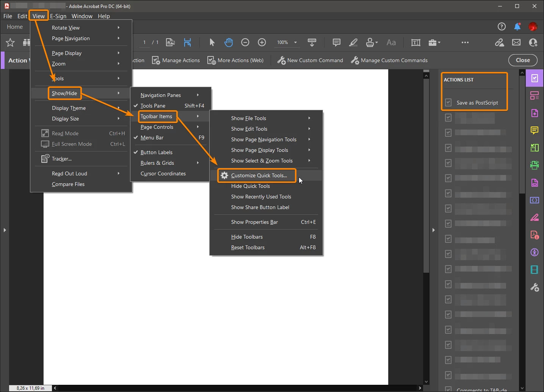The image size is (544, 392).
Task: Click the zoom in plus icon
Action: coord(262,42)
